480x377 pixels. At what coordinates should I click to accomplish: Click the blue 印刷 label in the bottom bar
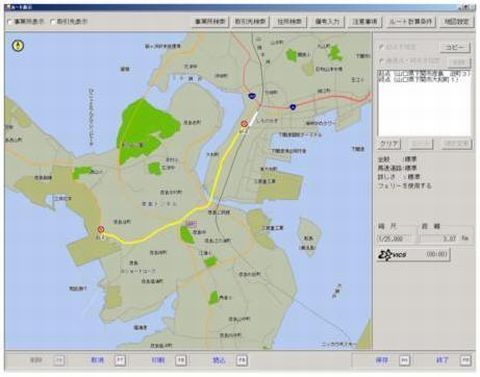point(158,360)
